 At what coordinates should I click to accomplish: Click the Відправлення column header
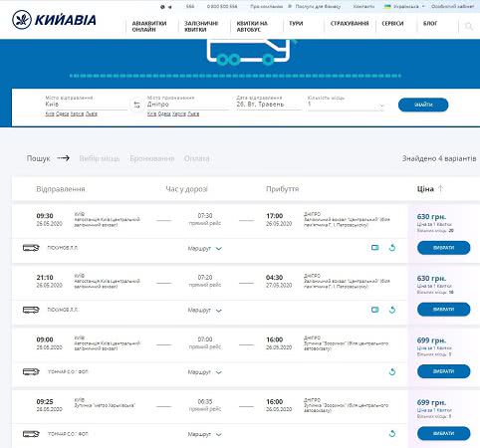click(61, 189)
